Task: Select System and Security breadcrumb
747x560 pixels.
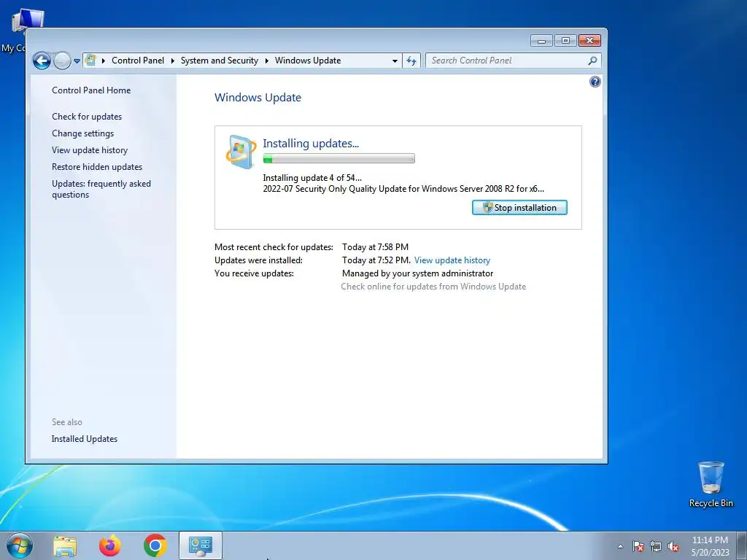Action: [x=219, y=61]
